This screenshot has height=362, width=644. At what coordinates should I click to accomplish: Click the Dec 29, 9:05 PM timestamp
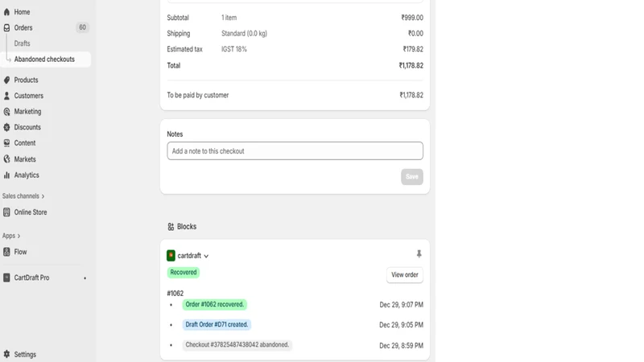click(x=401, y=325)
